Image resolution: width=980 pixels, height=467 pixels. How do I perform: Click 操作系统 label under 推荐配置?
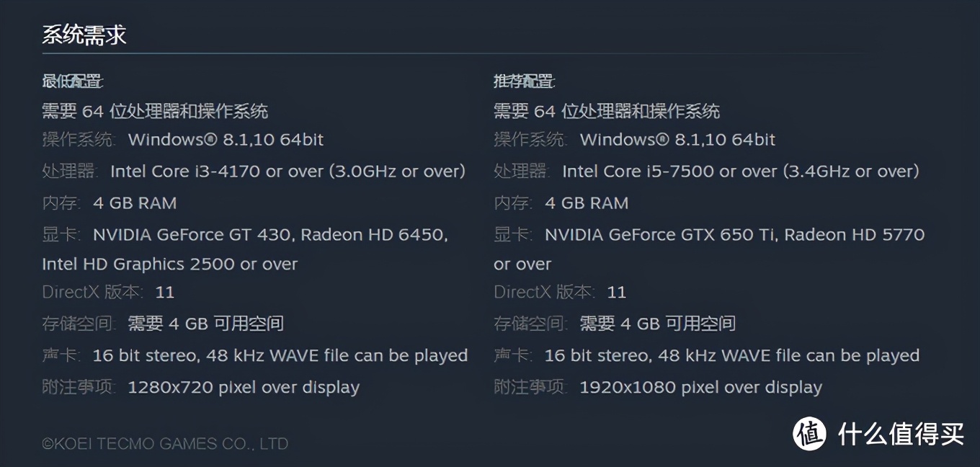pos(530,140)
